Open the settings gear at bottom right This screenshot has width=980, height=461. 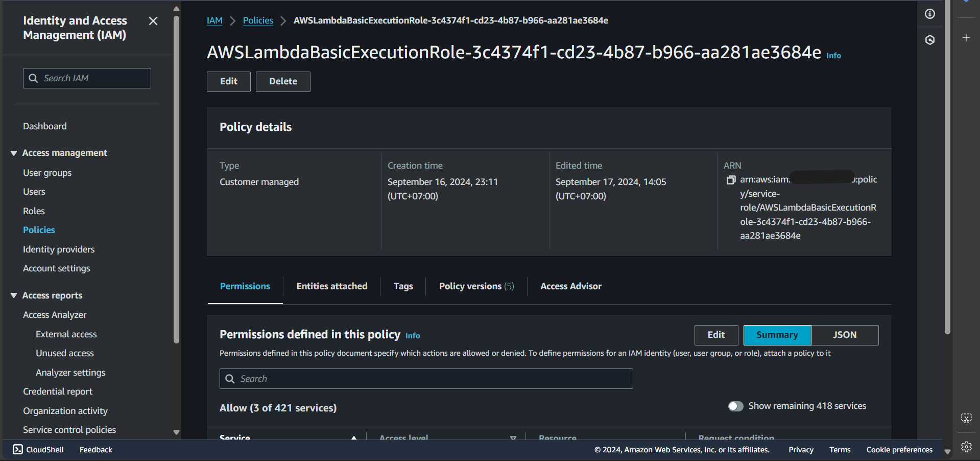(x=966, y=447)
